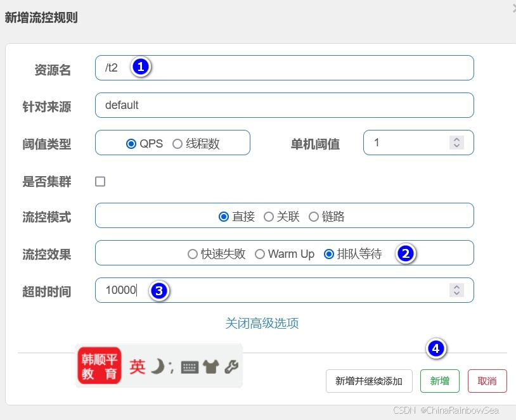Focus the 资源名 input field
This screenshot has height=420, width=516.
(x=285, y=68)
